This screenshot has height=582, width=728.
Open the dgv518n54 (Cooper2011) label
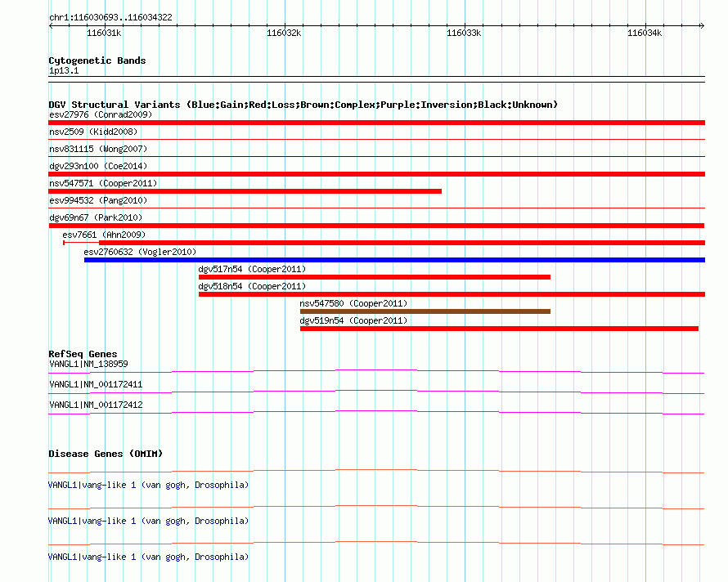(x=252, y=286)
